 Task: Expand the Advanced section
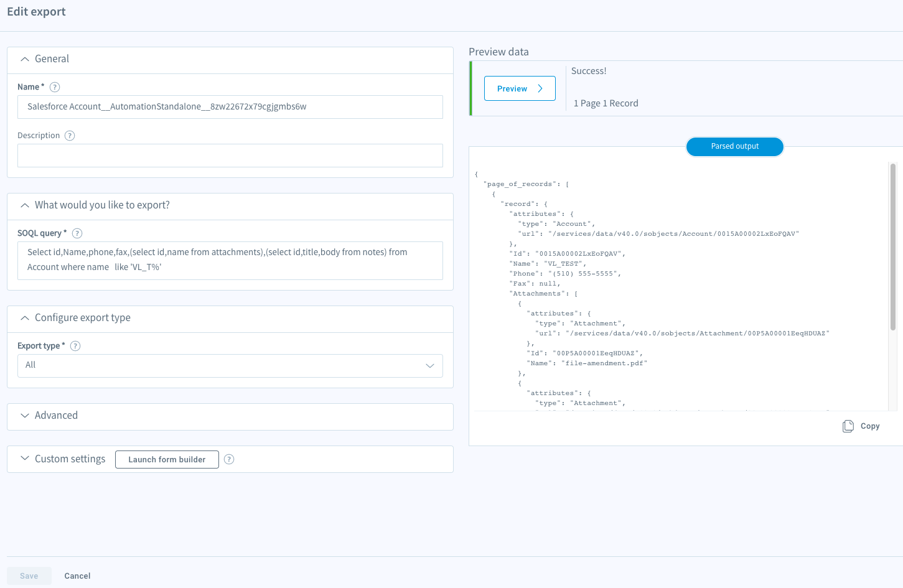pos(25,416)
